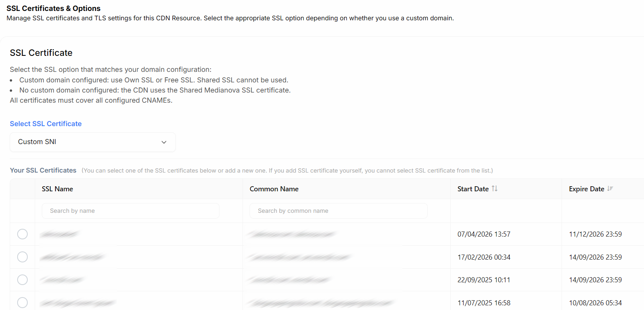
Task: Select certificate starting 22/09/2025 10:11
Action: pos(23,280)
